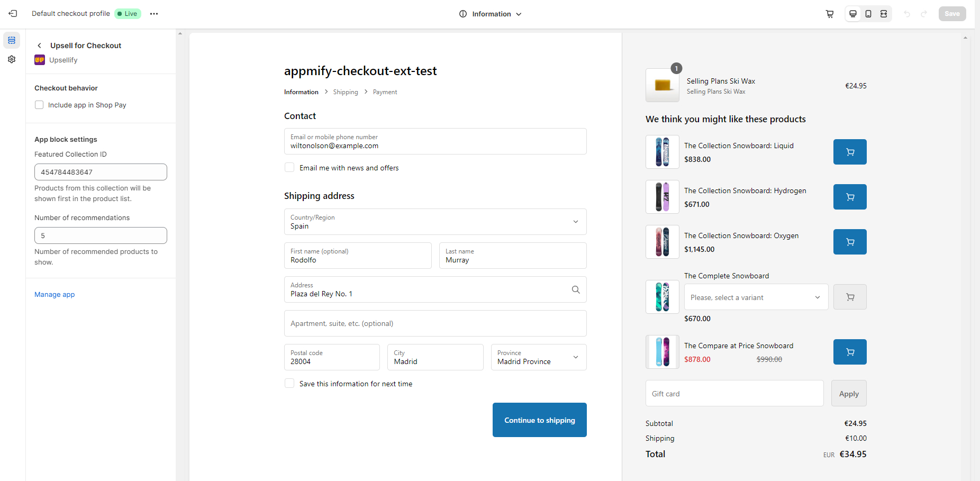
Task: Switch to mobile preview icon
Action: pyautogui.click(x=868, y=14)
